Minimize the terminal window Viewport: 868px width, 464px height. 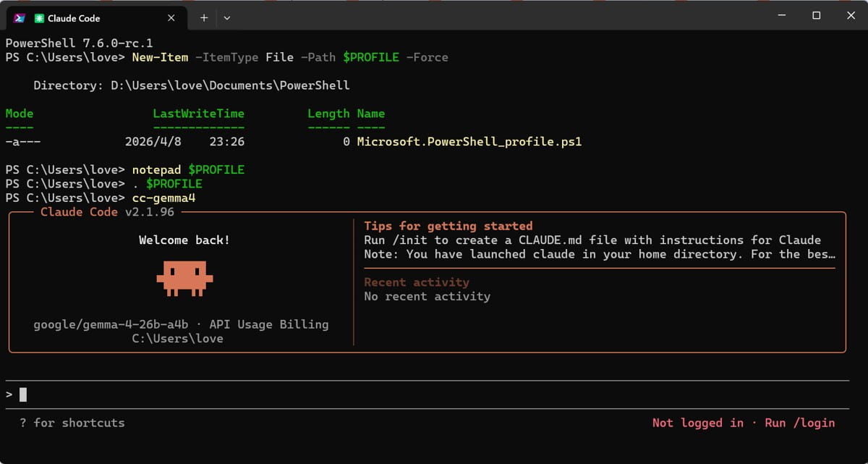[x=781, y=15]
